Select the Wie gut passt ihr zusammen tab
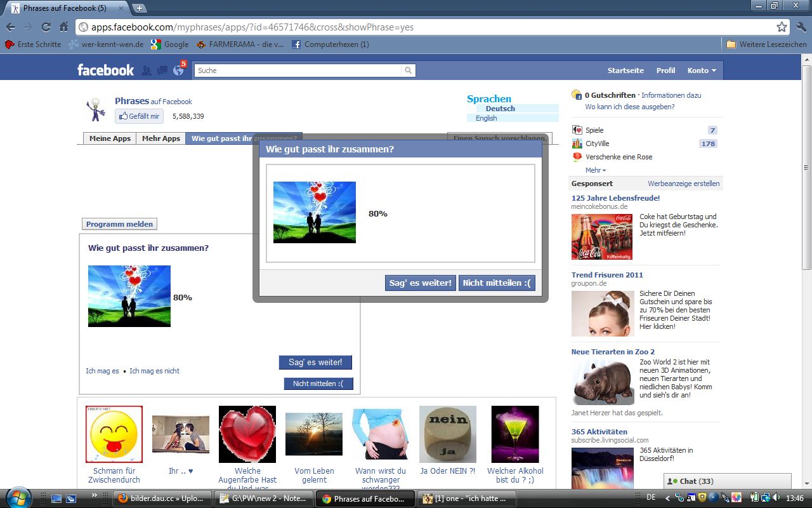This screenshot has width=812, height=508. tap(244, 138)
